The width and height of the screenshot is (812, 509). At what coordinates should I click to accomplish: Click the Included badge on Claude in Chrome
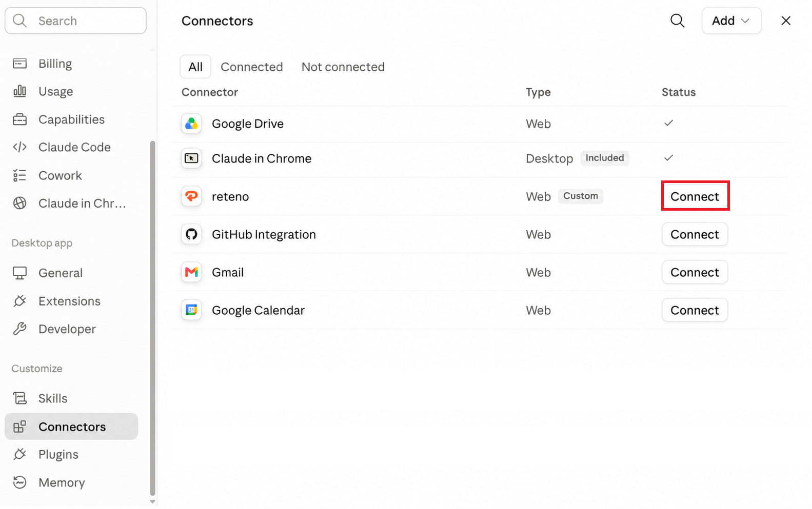(x=605, y=158)
